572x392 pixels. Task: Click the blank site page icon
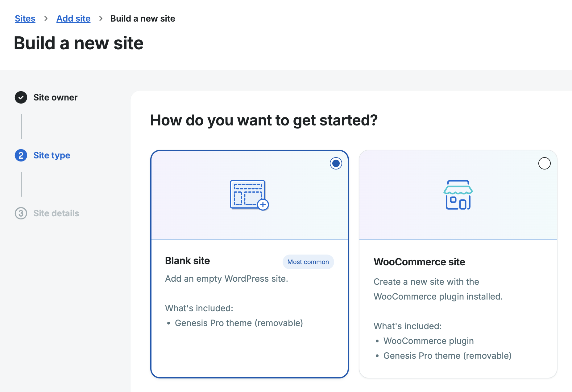click(249, 195)
